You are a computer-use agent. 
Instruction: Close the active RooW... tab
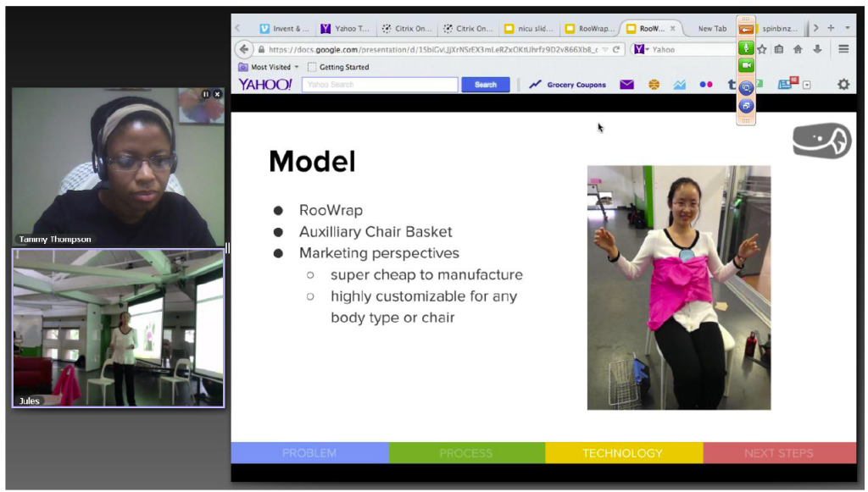coord(672,28)
